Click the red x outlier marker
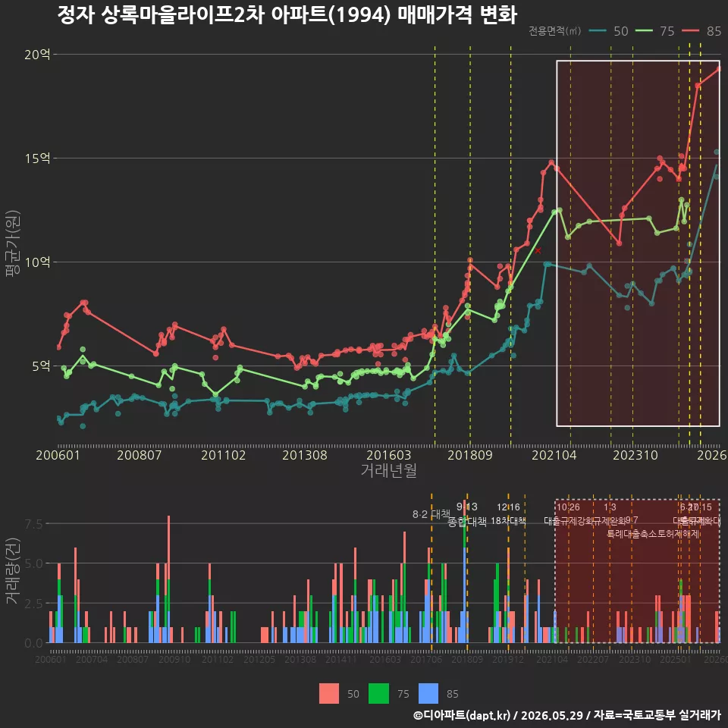Screen dimensions: 728x728 click(x=538, y=251)
